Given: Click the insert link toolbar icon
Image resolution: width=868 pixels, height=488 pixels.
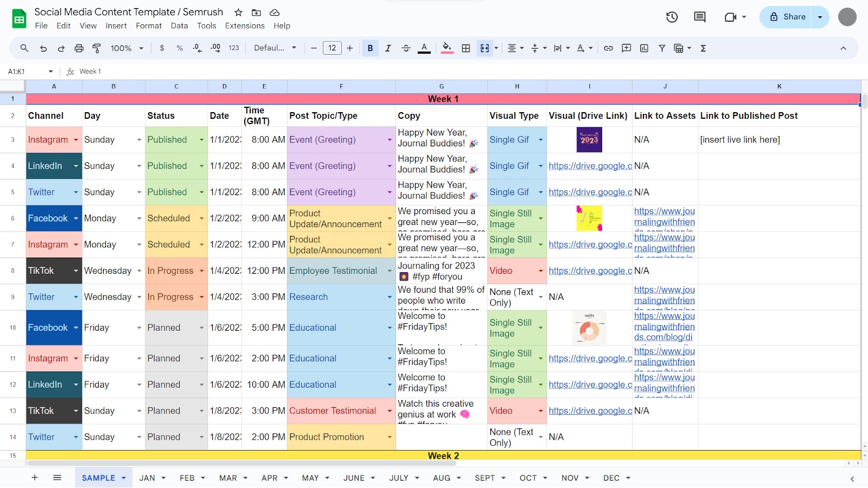Looking at the screenshot, I should pyautogui.click(x=608, y=48).
